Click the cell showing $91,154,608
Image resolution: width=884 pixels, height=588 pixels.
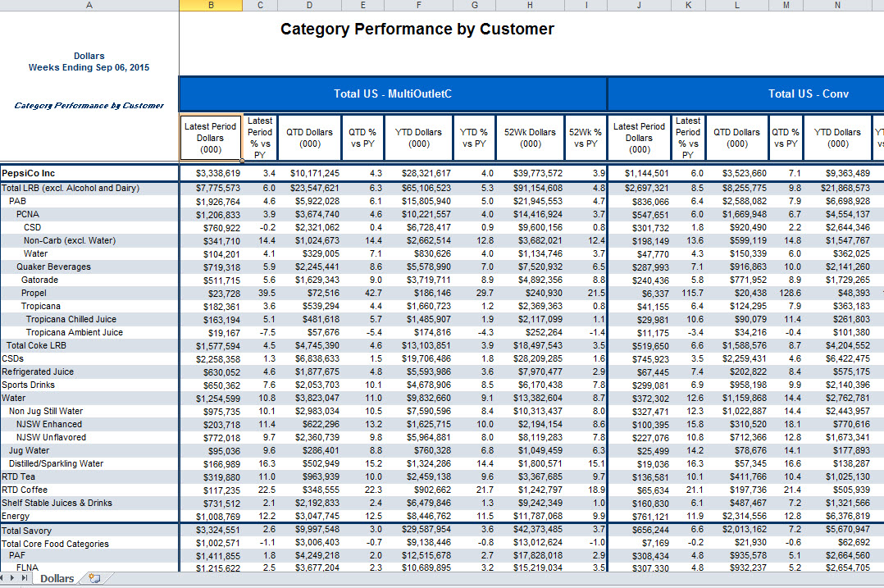[x=530, y=189]
